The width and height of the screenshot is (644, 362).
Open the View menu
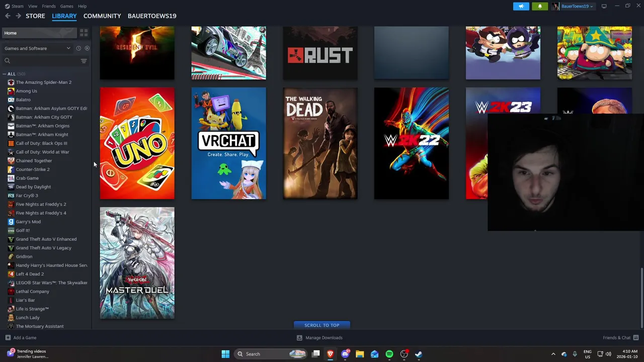click(x=33, y=6)
